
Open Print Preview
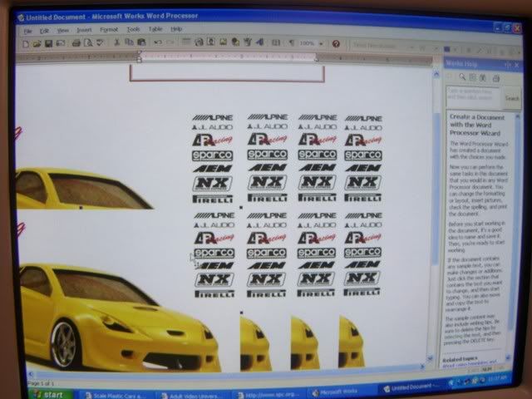pyautogui.click(x=88, y=42)
